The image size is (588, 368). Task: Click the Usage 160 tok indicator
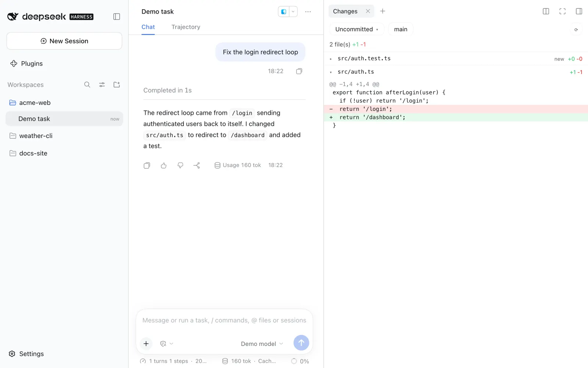tap(238, 165)
